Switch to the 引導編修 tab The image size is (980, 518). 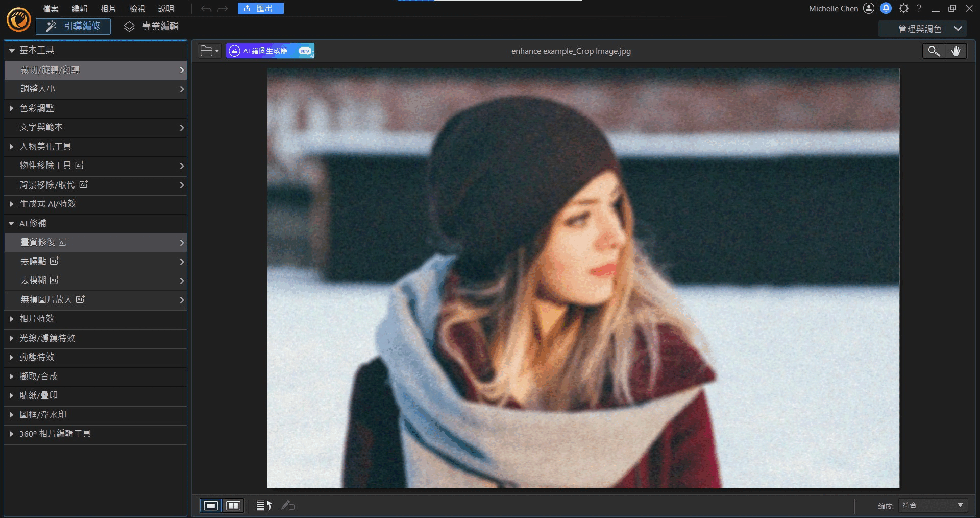click(73, 26)
